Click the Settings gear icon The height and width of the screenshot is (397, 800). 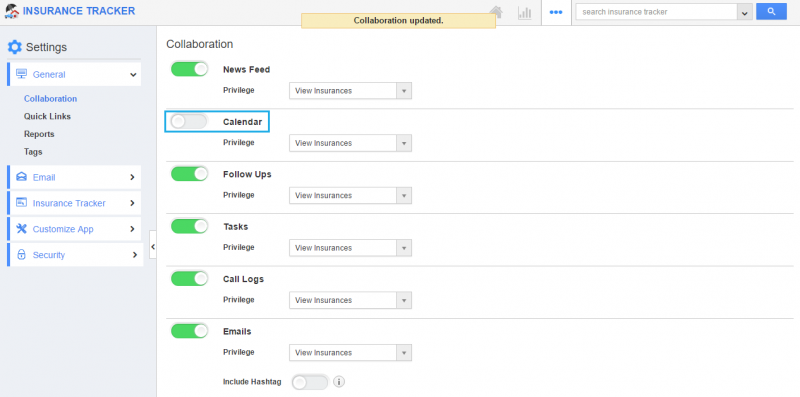coord(15,47)
